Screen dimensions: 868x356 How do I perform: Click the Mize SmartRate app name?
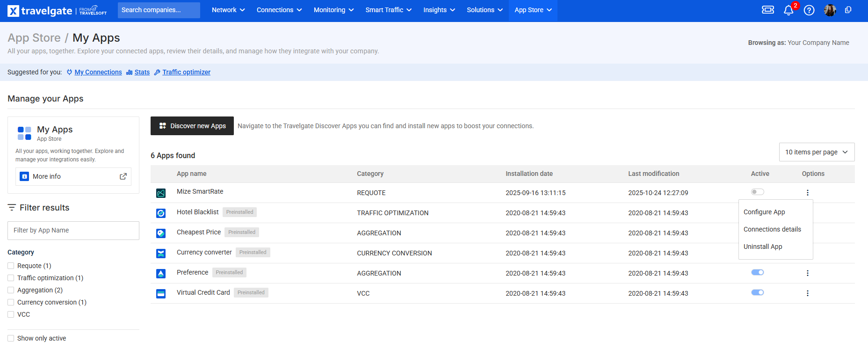[x=200, y=191]
